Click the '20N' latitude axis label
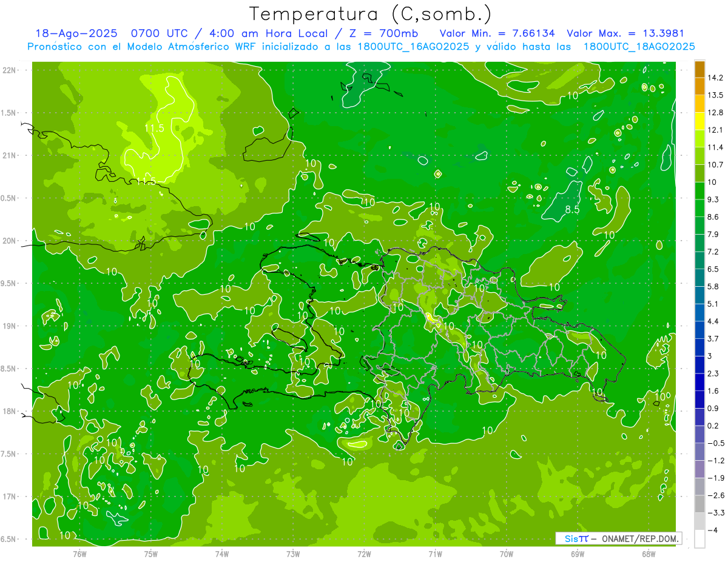The height and width of the screenshot is (562, 728). coord(10,241)
